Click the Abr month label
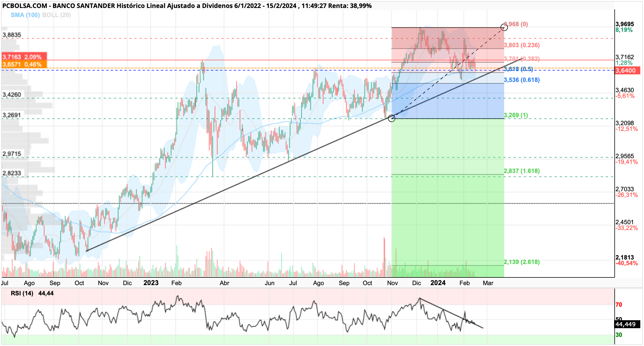 (x=224, y=283)
